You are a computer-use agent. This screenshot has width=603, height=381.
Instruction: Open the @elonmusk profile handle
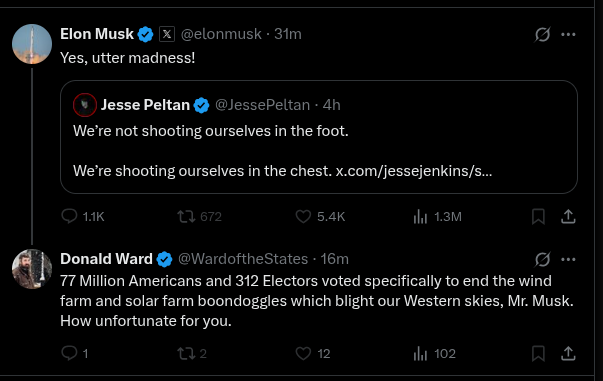pyautogui.click(x=221, y=34)
